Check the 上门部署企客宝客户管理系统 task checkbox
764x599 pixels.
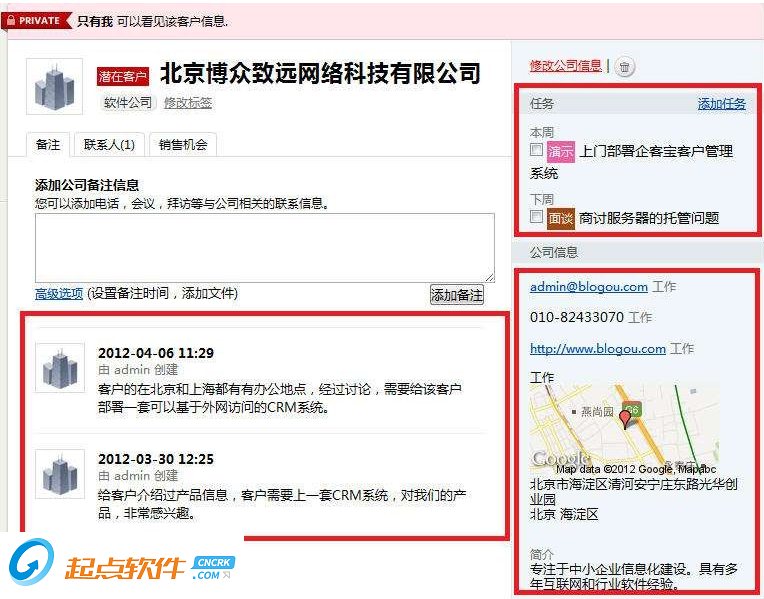pyautogui.click(x=536, y=150)
